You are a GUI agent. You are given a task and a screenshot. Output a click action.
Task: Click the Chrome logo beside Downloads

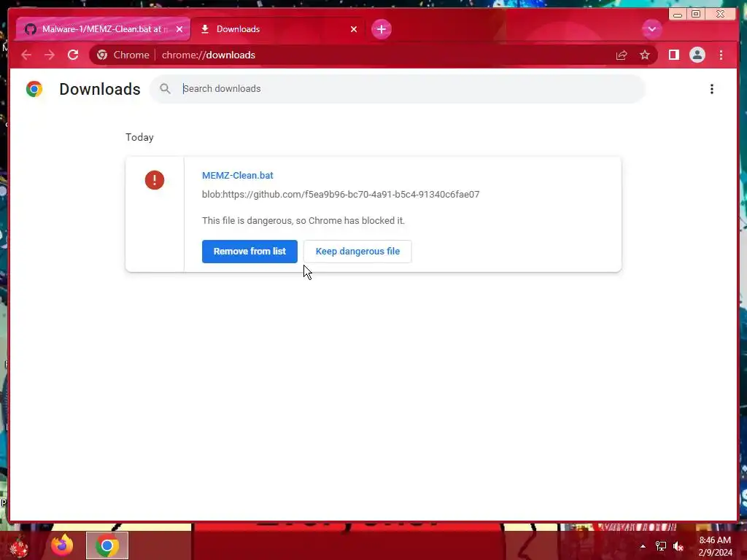[34, 89]
